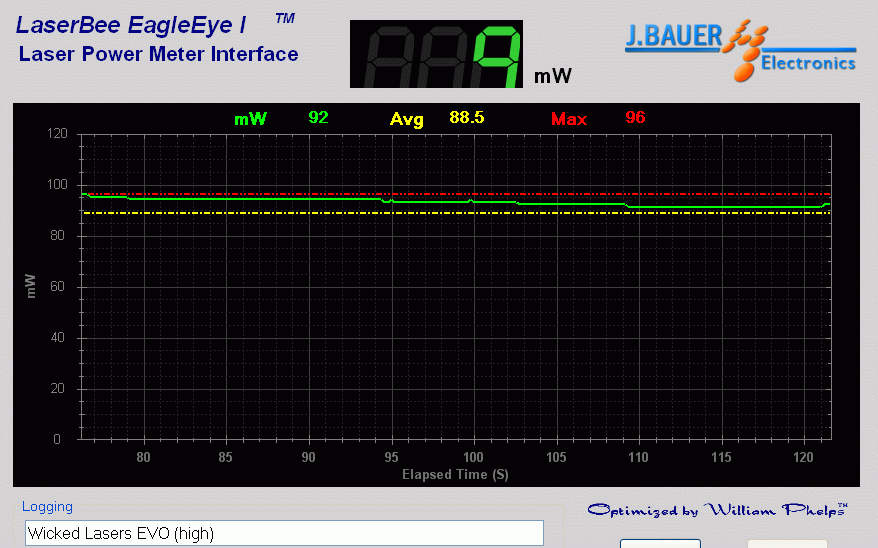Screen dimensions: 878x548
Task: Click the red Max value 96
Action: click(x=635, y=118)
